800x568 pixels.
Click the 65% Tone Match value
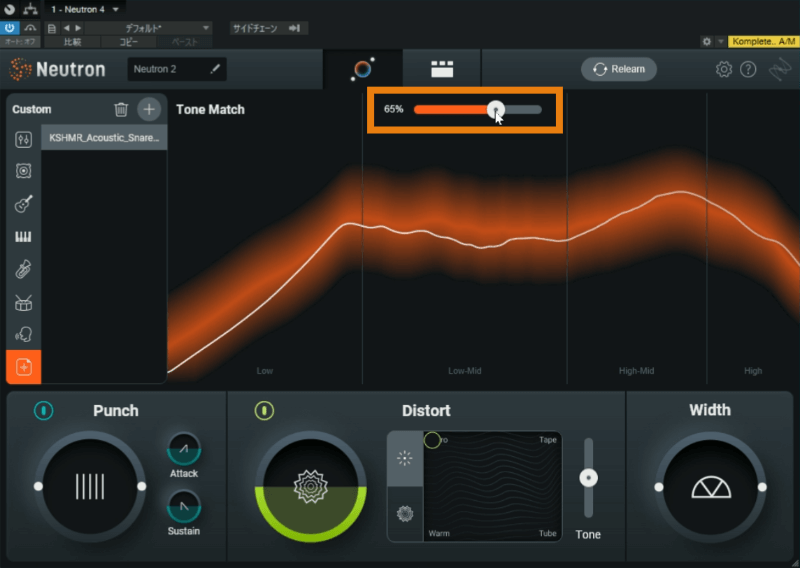[x=393, y=109]
